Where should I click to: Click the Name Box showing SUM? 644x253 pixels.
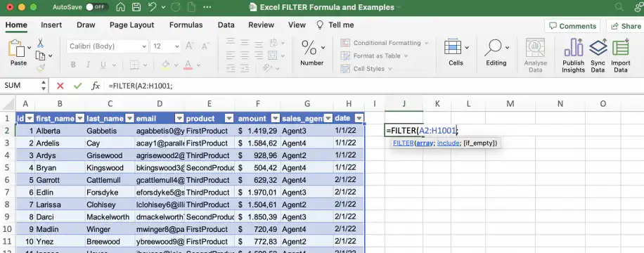click(x=20, y=86)
